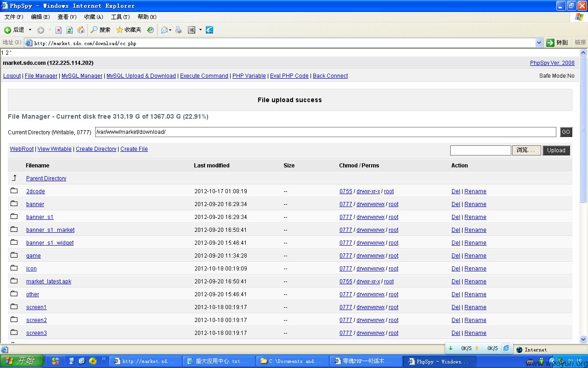Open the 帮助(H) menu
The height and width of the screenshot is (368, 588).
pos(147,17)
